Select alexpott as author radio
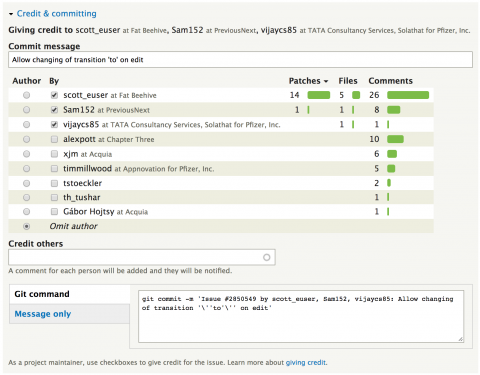 (x=26, y=139)
